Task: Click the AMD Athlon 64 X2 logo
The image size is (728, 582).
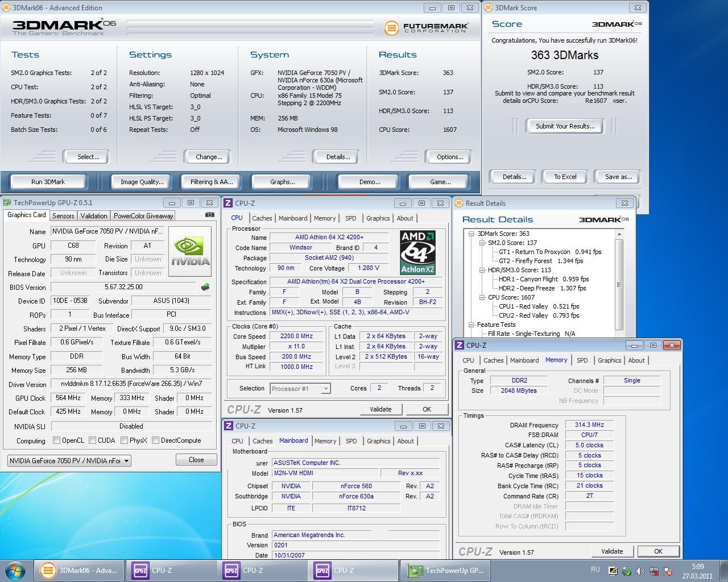Action: (x=418, y=252)
